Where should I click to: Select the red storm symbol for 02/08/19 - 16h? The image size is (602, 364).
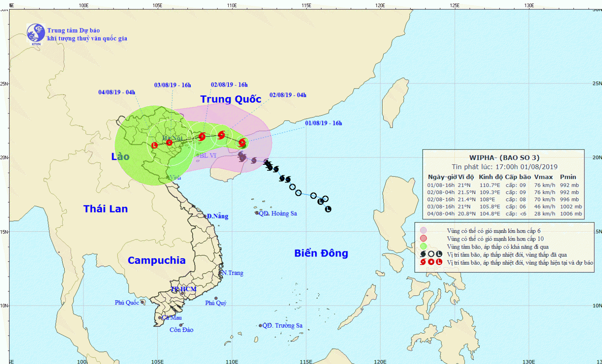pos(202,137)
